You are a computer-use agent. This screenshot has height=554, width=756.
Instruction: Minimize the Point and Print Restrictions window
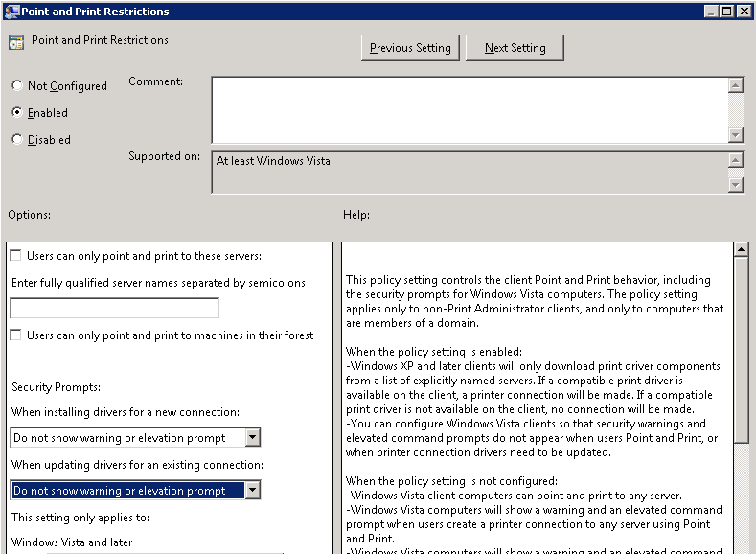tap(712, 11)
